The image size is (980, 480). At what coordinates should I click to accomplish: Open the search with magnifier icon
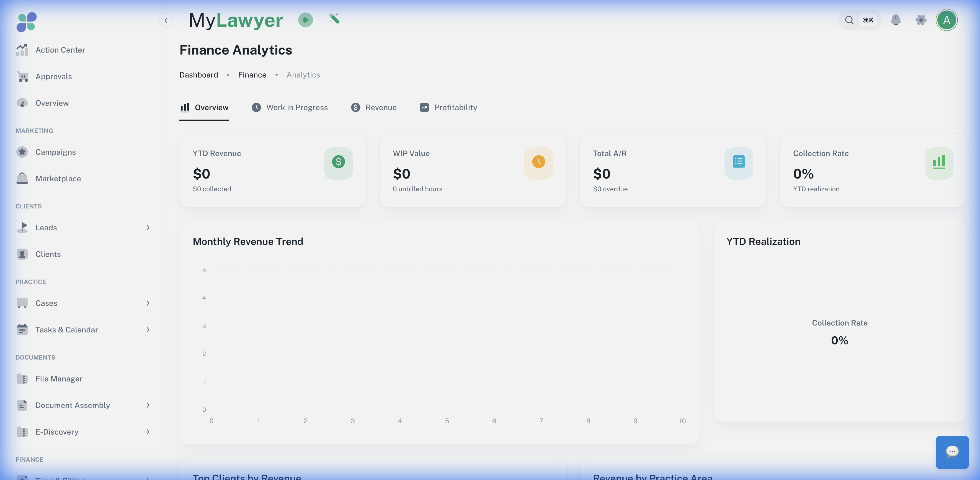pos(849,20)
